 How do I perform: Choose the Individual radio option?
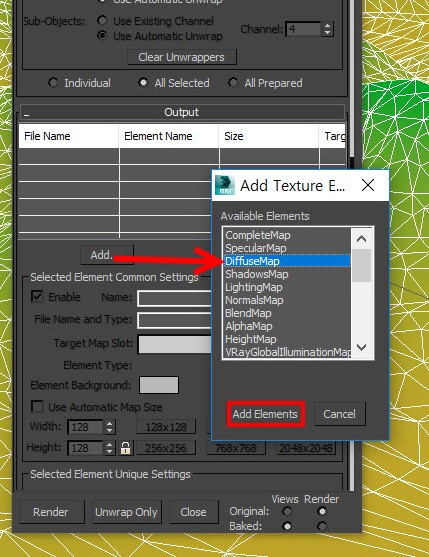(53, 82)
